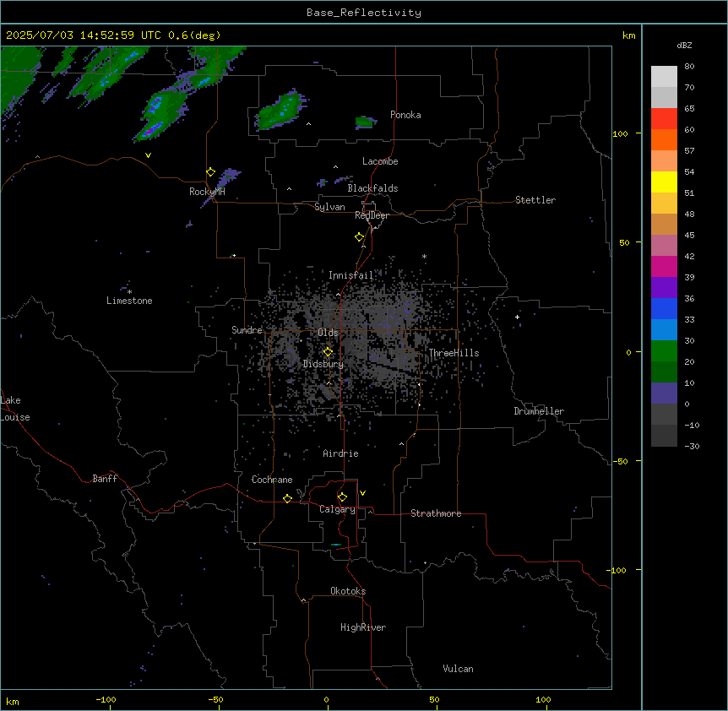Click the yellow V marker east of Calgary
Viewport: 728px width, 711px height.
(x=362, y=493)
